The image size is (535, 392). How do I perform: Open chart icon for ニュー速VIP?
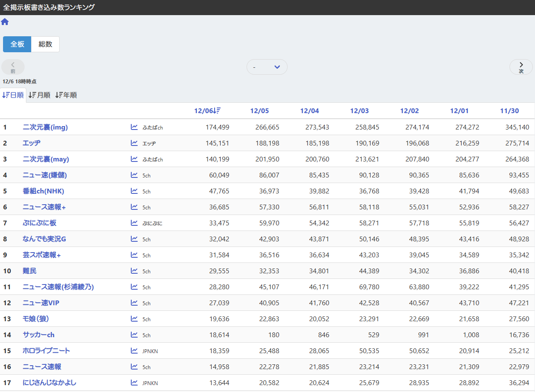(134, 303)
